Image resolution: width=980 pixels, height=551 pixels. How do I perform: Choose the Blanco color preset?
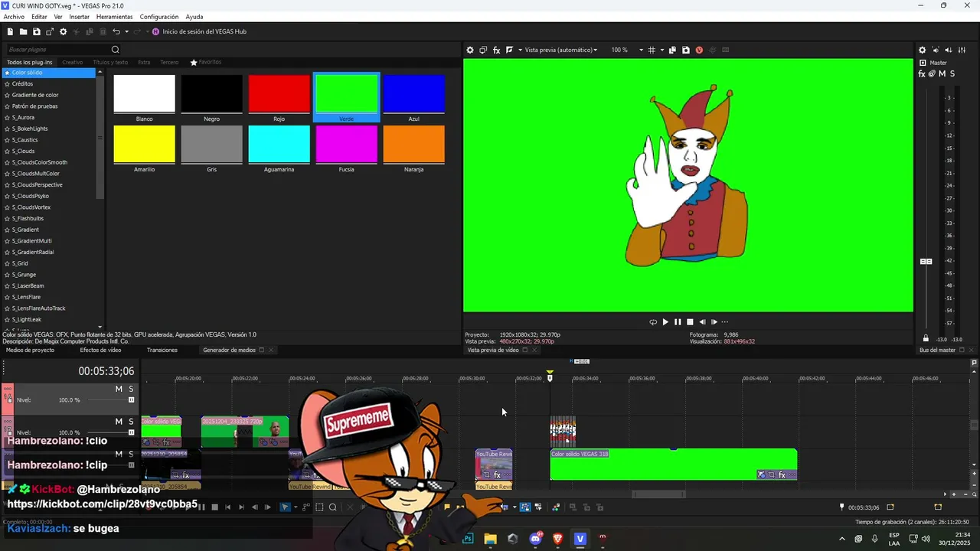[x=145, y=93]
